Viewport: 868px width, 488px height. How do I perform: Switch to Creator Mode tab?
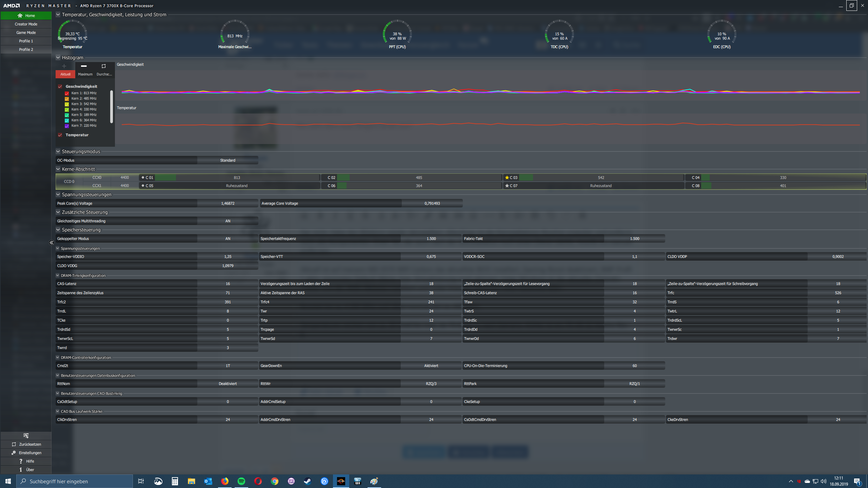coord(26,24)
